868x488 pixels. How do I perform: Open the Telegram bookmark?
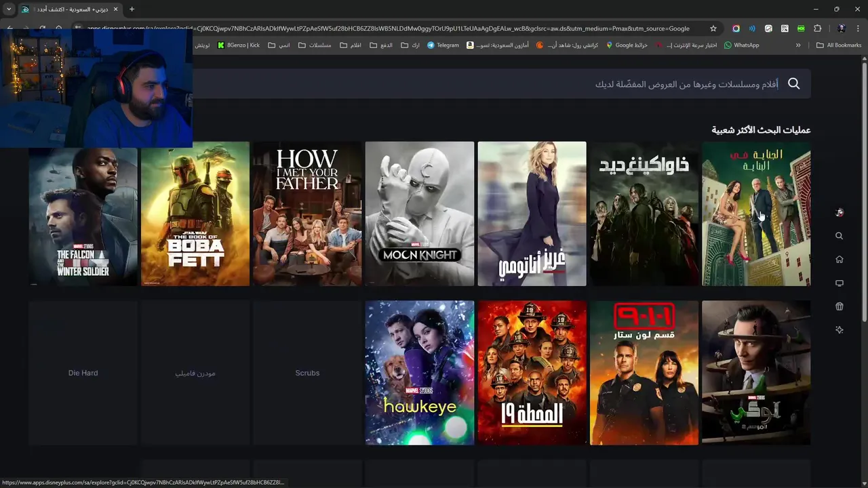click(443, 45)
